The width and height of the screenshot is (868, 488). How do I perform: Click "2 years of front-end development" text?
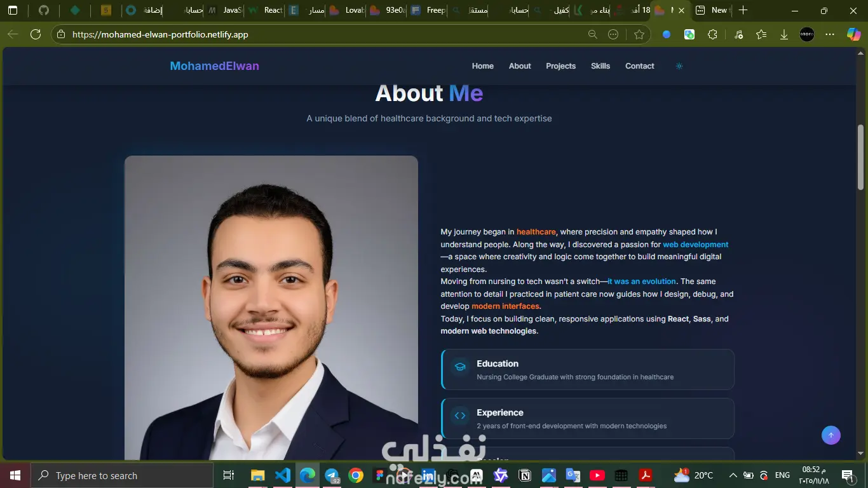click(x=572, y=426)
